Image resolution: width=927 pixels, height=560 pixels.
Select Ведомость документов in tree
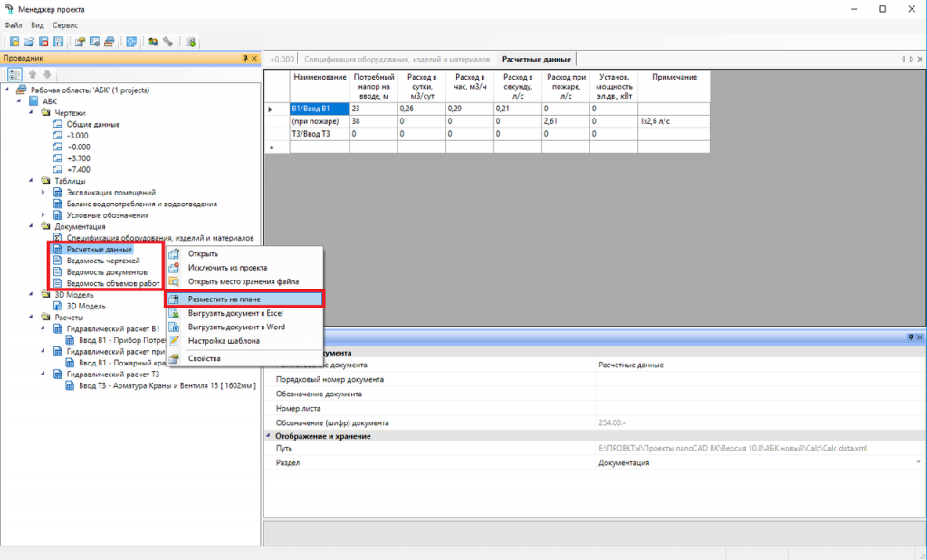(x=107, y=272)
